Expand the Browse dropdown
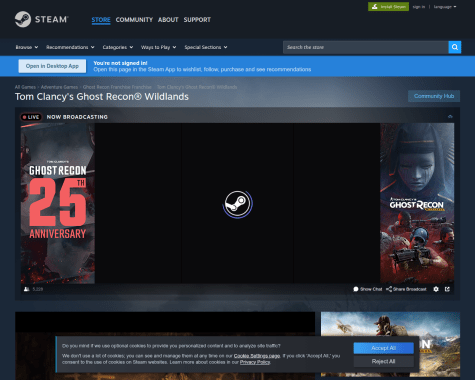The width and height of the screenshot is (475, 380). click(x=27, y=47)
